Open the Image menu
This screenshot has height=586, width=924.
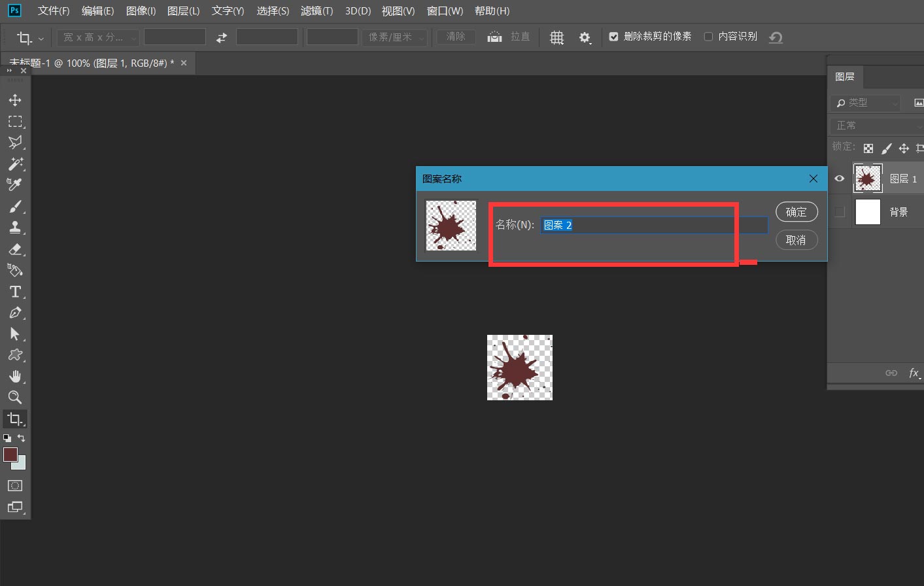coord(141,11)
